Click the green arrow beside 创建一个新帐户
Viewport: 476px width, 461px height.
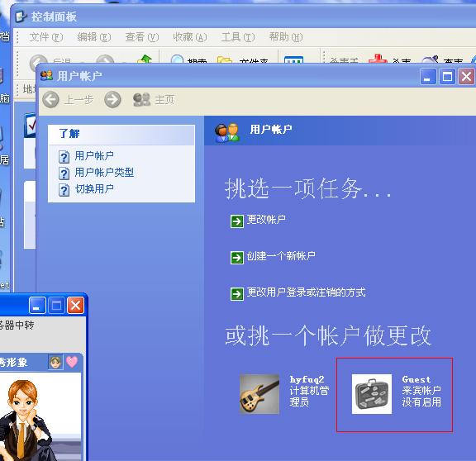[x=237, y=258]
